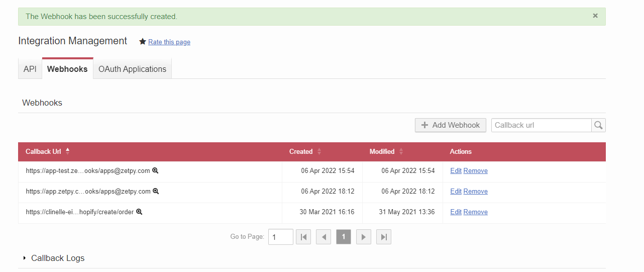Magnify the clinelle-ei callback URL
644x272 pixels.
(139, 212)
